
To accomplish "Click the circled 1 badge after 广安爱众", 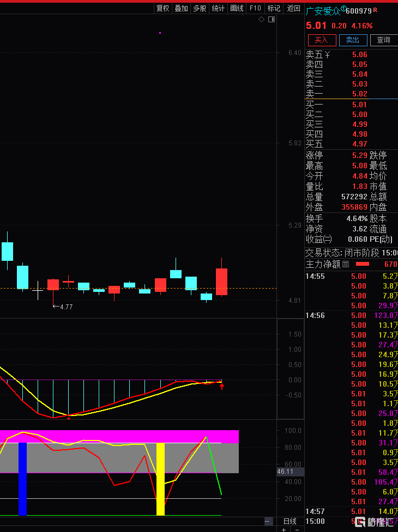I will tap(343, 9).
